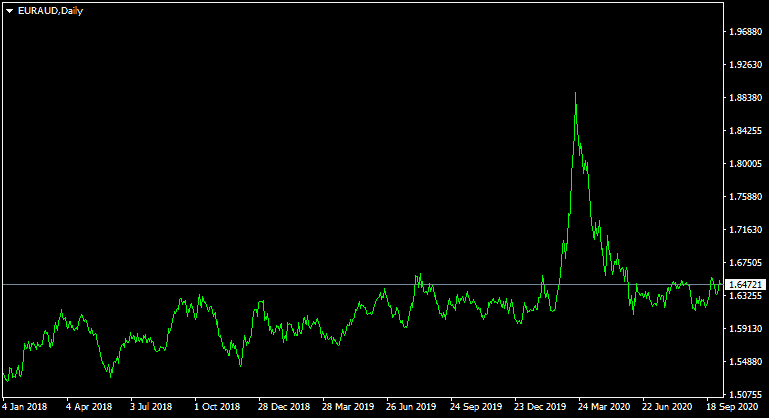Click the 26 Jun 2019 date label
Viewport: 769px width, 418px height.
(411, 407)
